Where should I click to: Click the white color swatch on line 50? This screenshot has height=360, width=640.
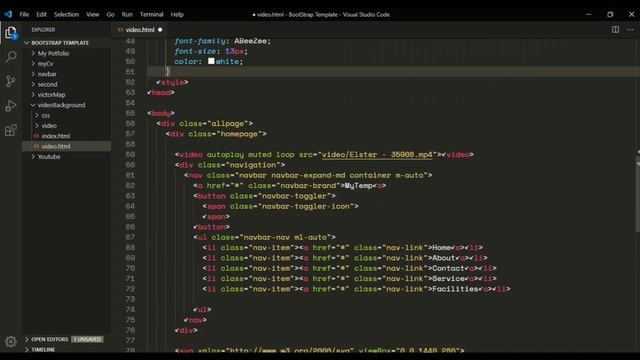(x=211, y=61)
